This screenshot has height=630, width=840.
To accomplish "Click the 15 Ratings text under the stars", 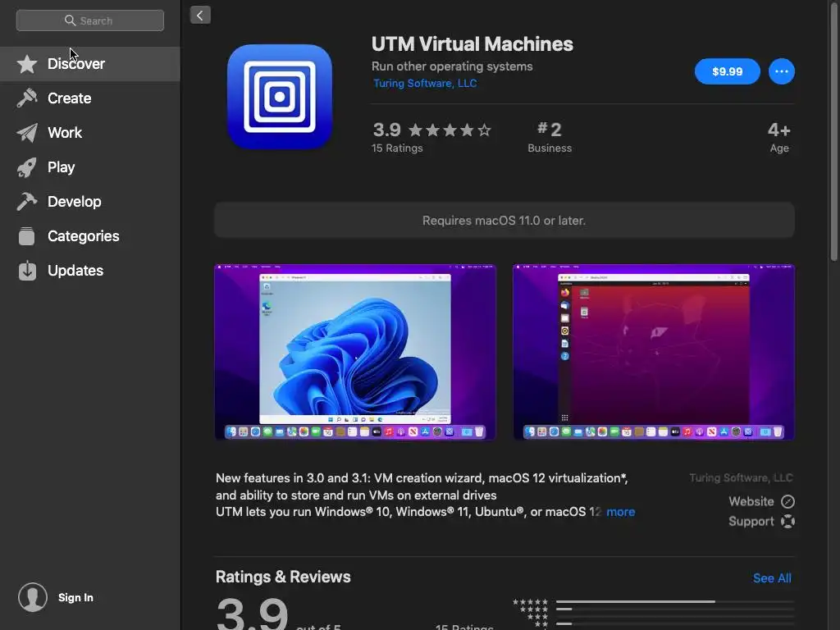I will pyautogui.click(x=397, y=148).
